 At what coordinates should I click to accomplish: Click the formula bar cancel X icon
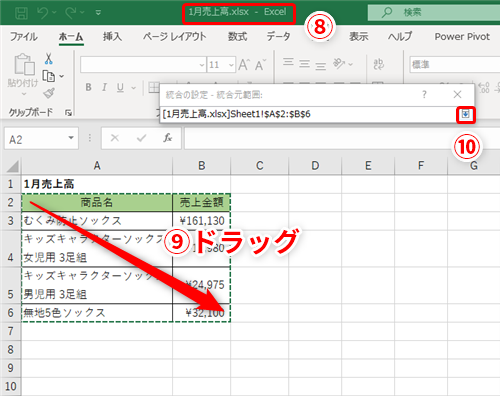point(115,138)
